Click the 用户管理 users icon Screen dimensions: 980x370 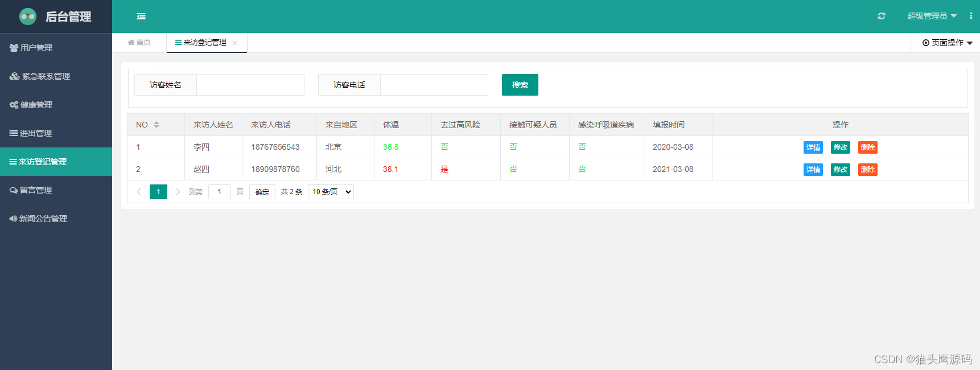[x=14, y=48]
